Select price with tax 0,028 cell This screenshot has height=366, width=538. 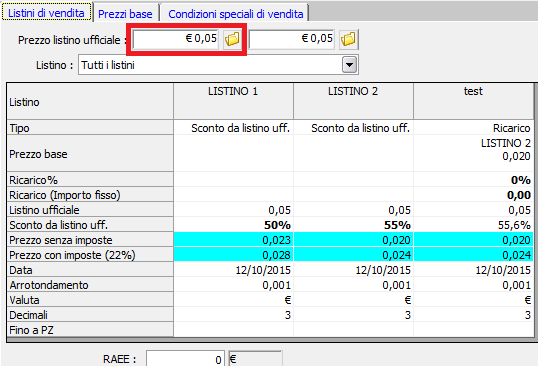tap(233, 255)
